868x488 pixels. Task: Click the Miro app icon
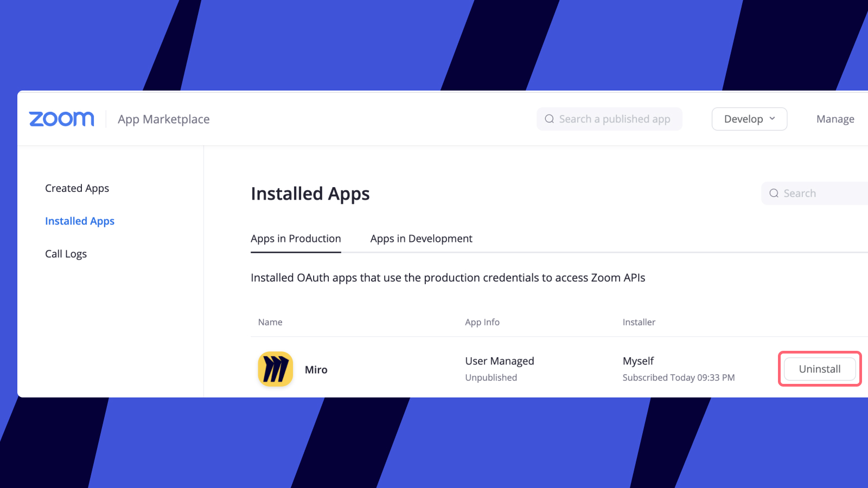tap(275, 369)
